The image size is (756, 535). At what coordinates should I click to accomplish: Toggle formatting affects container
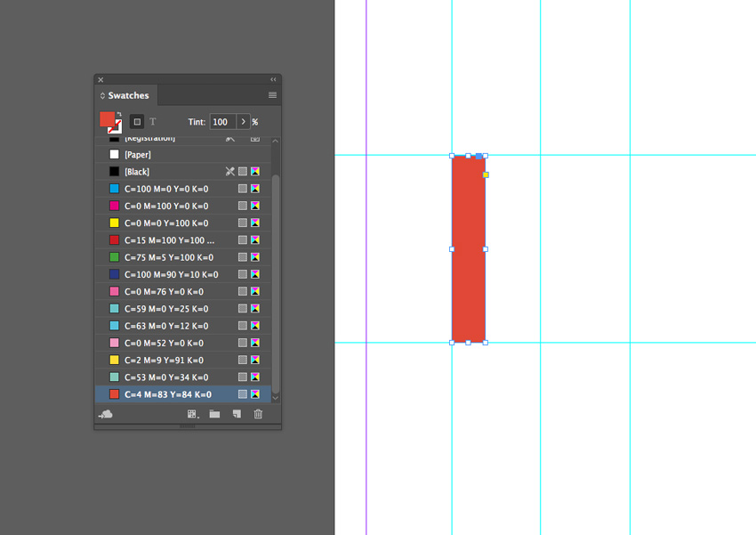coord(137,122)
